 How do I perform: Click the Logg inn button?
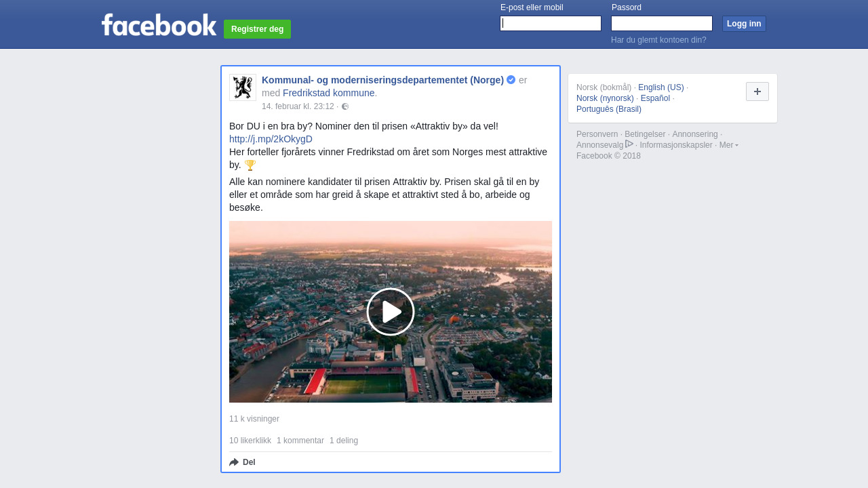pos(744,24)
